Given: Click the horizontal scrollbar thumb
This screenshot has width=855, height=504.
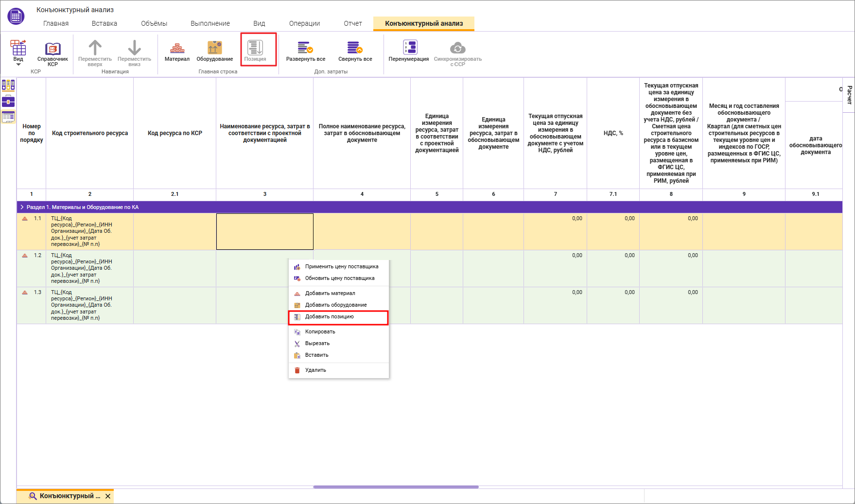Looking at the screenshot, I should [x=396, y=487].
